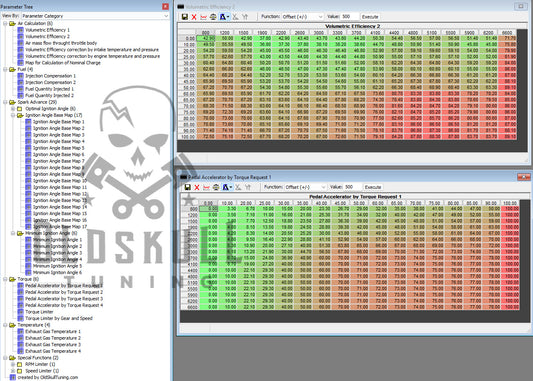533x381 pixels.
Task: Click the map icon beside Injection Compensation 1
Action: pyautogui.click(x=20, y=76)
